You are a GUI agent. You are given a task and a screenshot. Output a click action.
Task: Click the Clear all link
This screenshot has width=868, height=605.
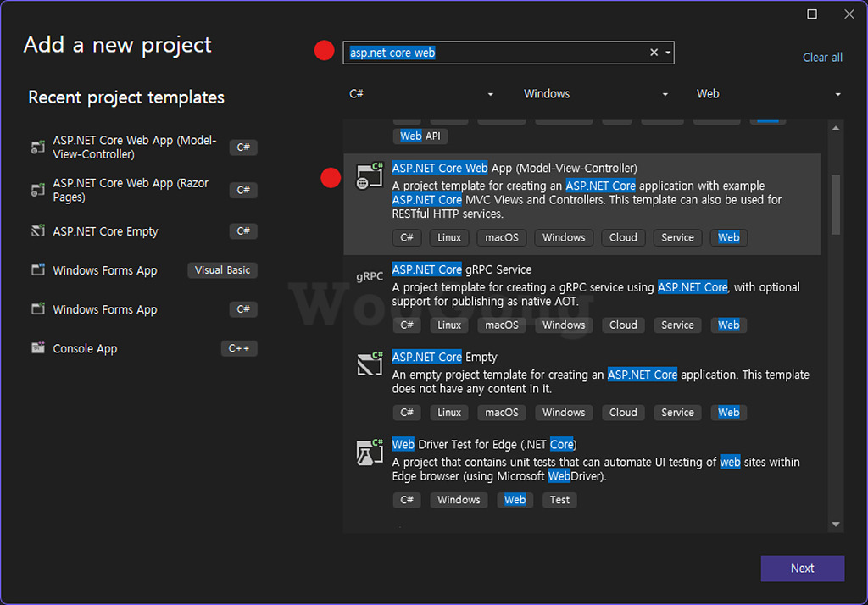click(x=822, y=57)
